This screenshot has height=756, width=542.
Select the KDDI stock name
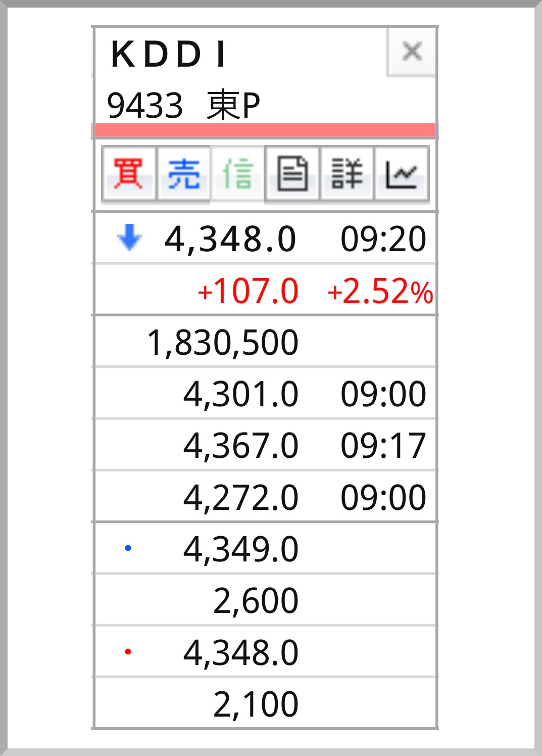(x=169, y=54)
